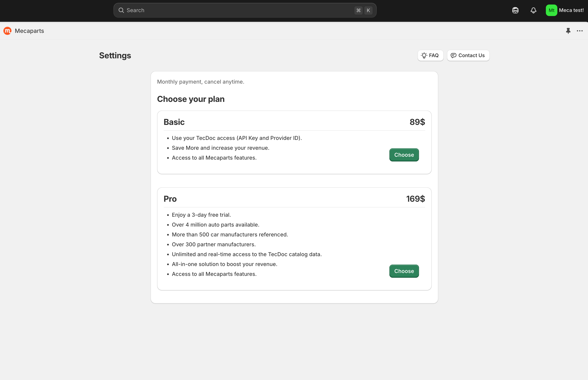Choose the Pro plan
The image size is (588, 380).
(404, 271)
